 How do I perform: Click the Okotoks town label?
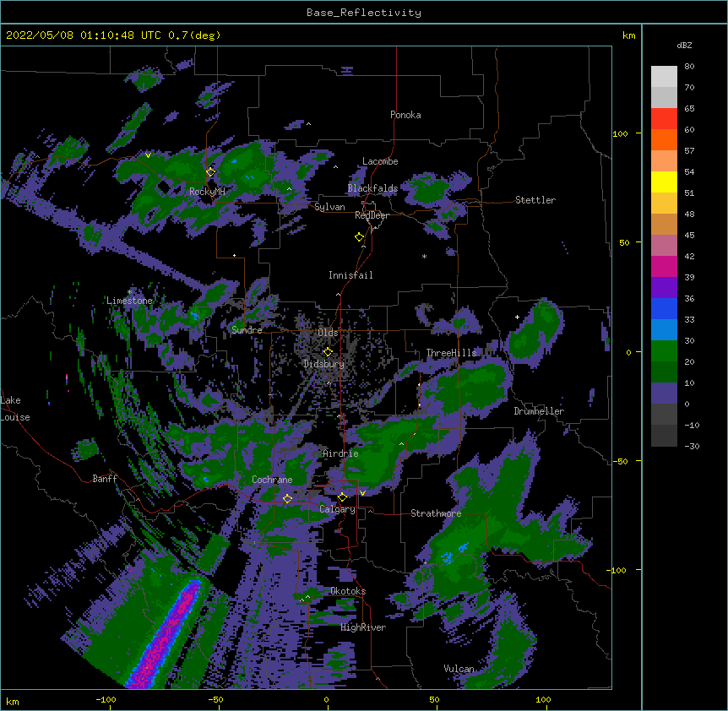point(348,591)
